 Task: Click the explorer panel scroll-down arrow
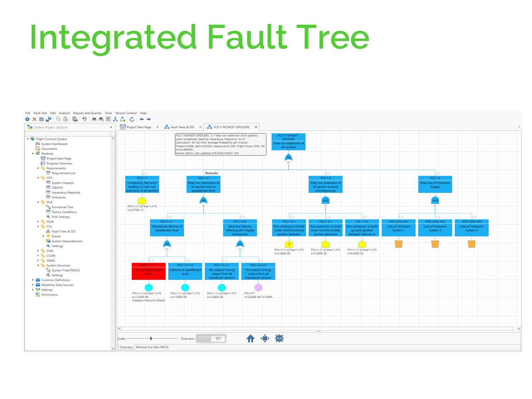[x=113, y=348]
